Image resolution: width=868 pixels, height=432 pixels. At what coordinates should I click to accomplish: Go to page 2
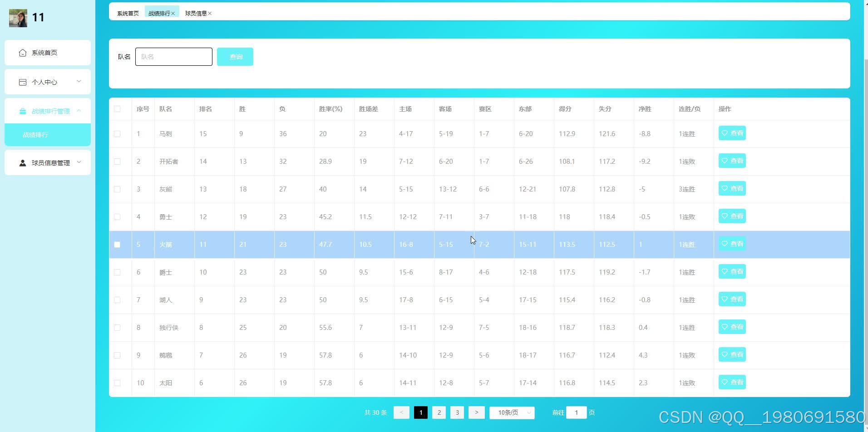tap(439, 412)
